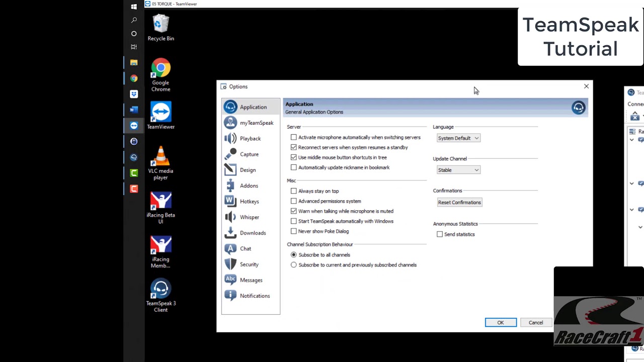
Task: Open the Windows Start menu
Action: click(x=134, y=7)
